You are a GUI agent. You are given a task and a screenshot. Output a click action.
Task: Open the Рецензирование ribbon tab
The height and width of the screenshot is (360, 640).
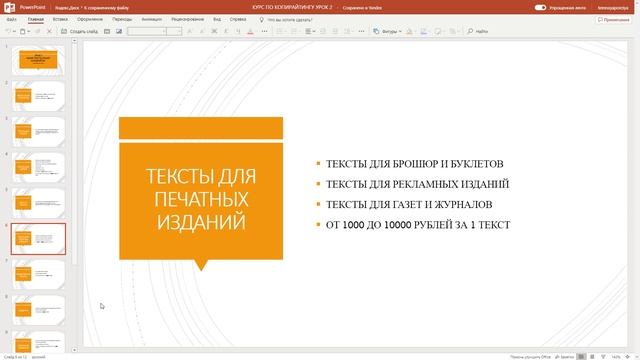click(x=187, y=19)
